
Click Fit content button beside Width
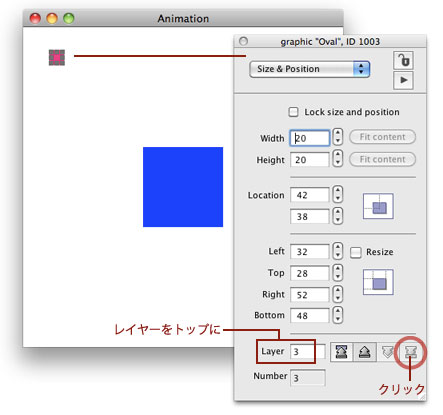point(382,137)
